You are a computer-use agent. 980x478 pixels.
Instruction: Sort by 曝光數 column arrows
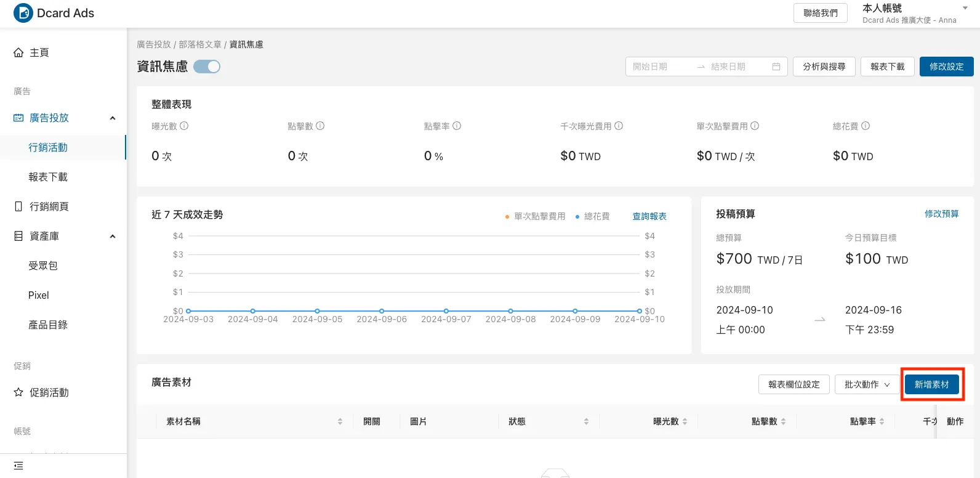click(685, 421)
